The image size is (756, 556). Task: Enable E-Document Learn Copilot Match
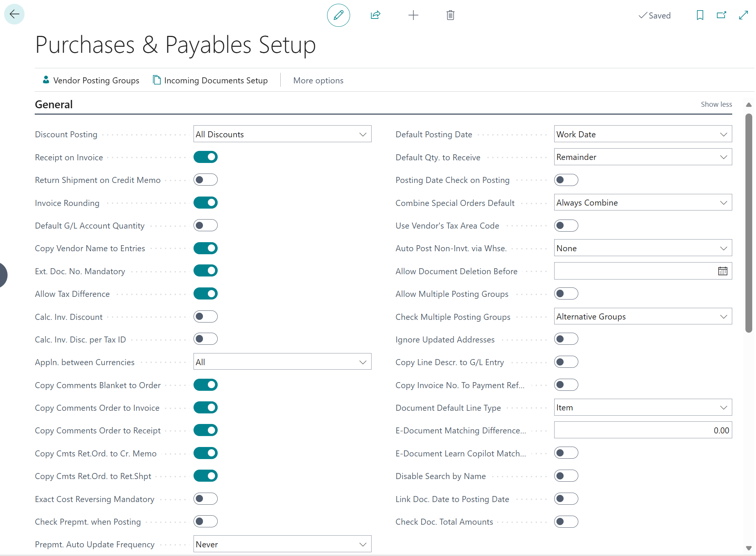tap(566, 453)
